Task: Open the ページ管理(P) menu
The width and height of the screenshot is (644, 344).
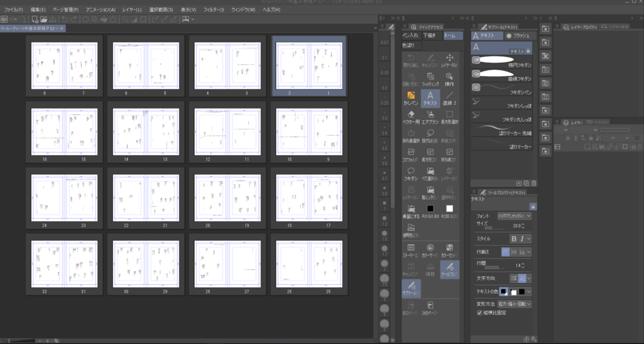Action: (65, 10)
